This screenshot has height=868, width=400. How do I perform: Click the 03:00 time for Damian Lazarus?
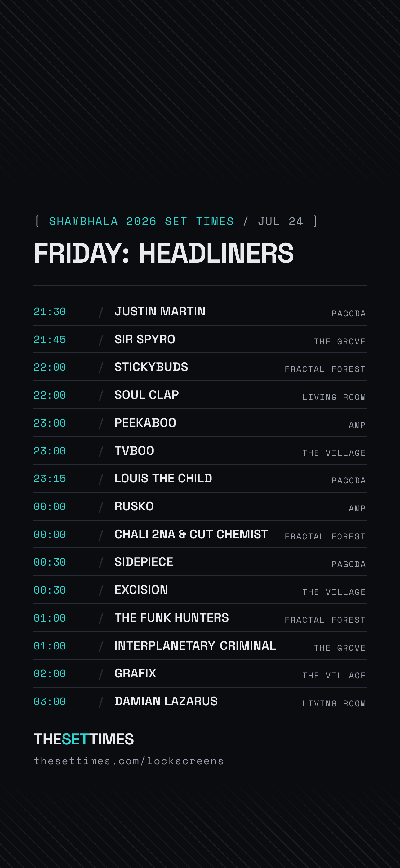[50, 702]
